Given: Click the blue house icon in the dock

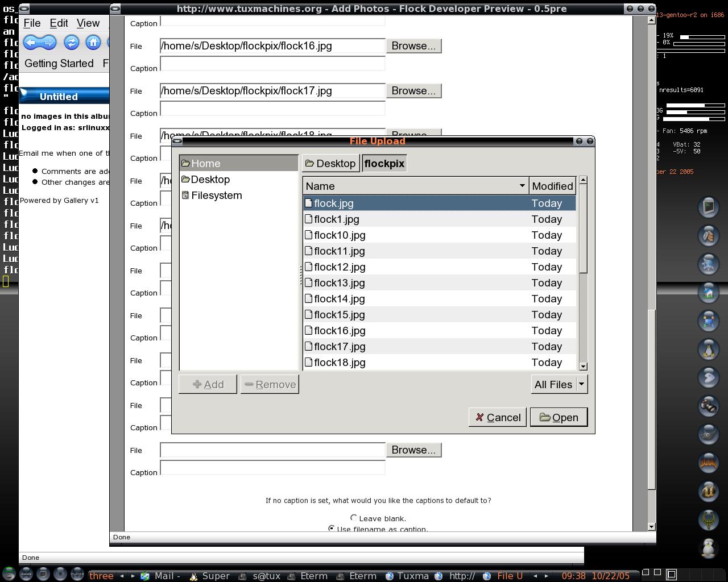Looking at the screenshot, I should [709, 292].
